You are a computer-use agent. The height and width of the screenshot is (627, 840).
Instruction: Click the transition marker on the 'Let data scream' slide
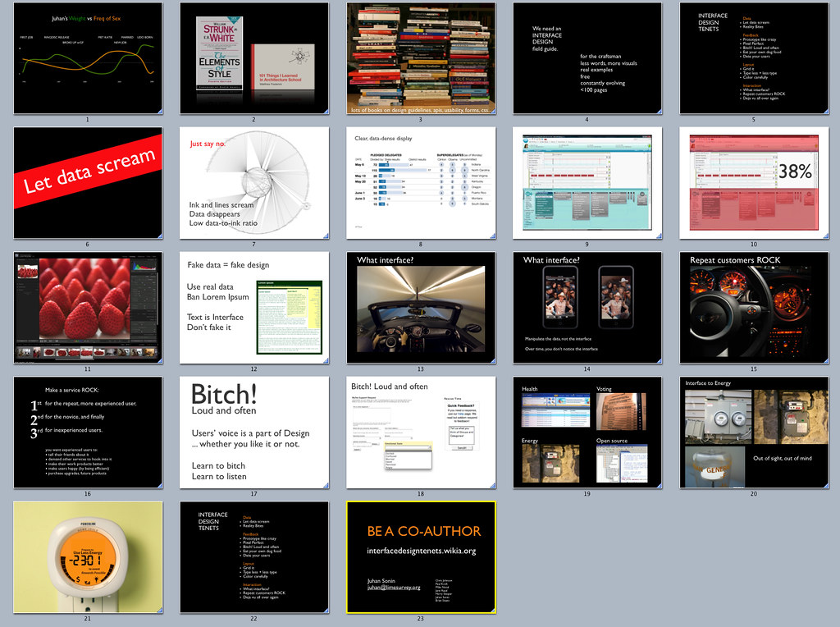pyautogui.click(x=161, y=236)
